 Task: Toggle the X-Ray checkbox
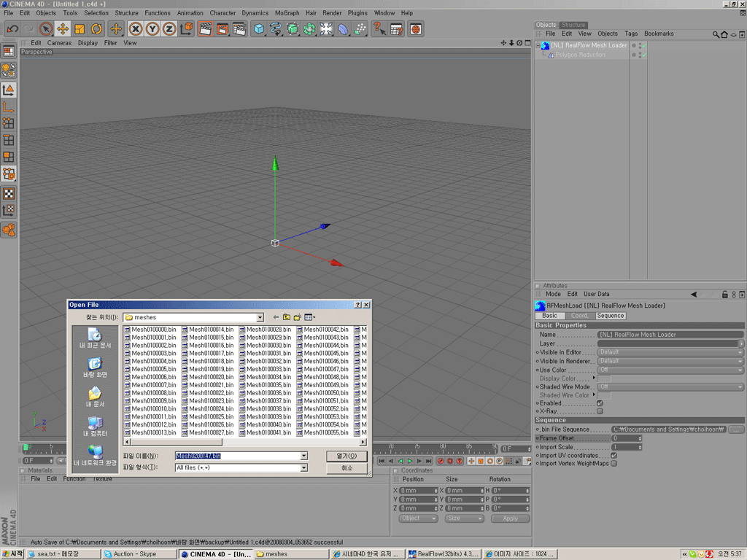(600, 411)
